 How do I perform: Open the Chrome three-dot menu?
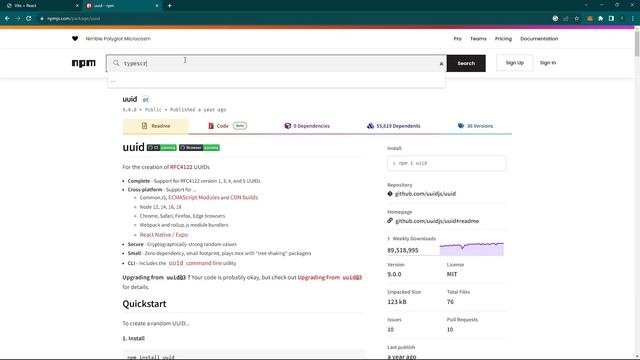[633, 18]
